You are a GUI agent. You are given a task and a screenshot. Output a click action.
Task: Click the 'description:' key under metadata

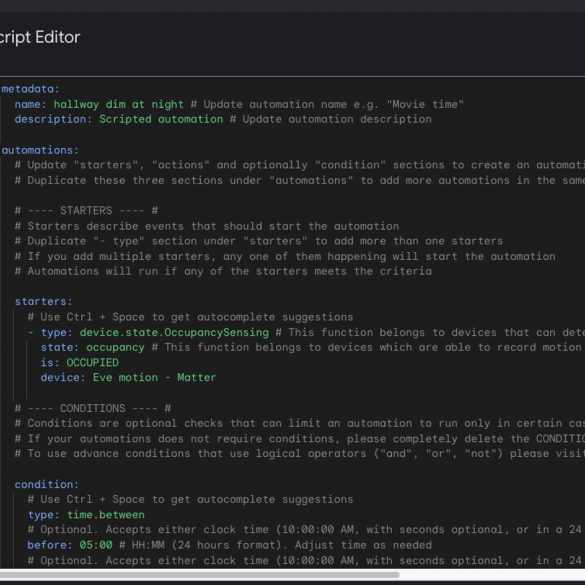(x=53, y=119)
